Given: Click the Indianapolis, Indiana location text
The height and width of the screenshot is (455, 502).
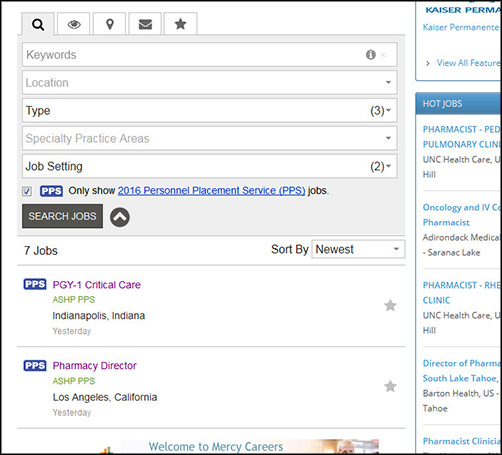Looking at the screenshot, I should [x=99, y=316].
